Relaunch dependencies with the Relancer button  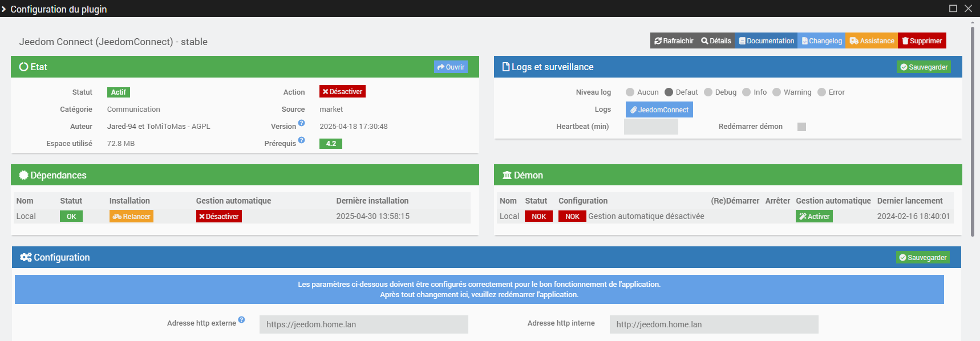[131, 216]
